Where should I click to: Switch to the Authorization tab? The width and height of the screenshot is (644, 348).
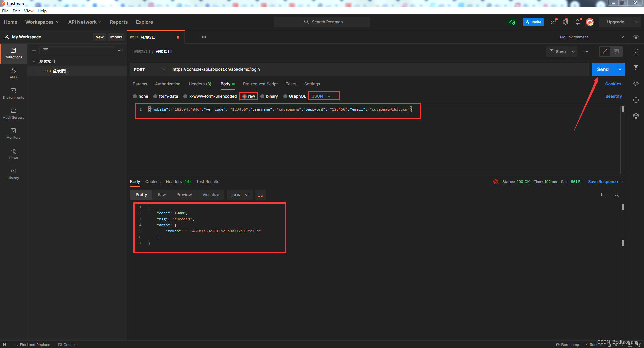tap(168, 84)
